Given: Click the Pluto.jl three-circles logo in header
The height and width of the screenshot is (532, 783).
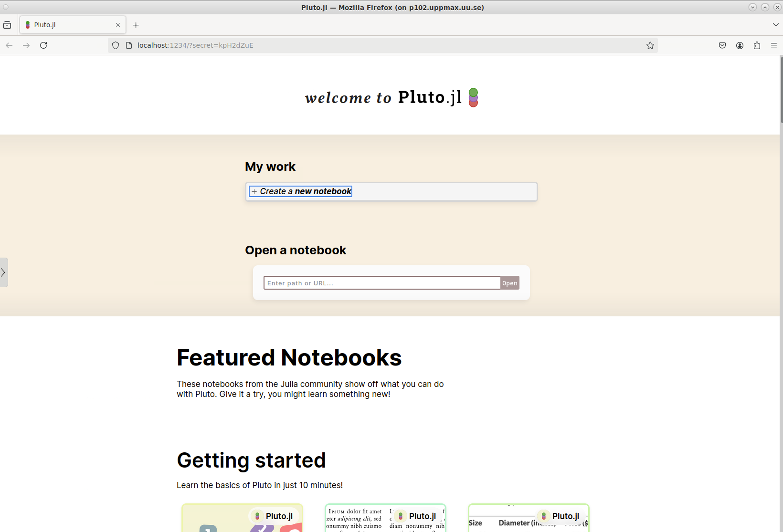Looking at the screenshot, I should click(x=473, y=97).
